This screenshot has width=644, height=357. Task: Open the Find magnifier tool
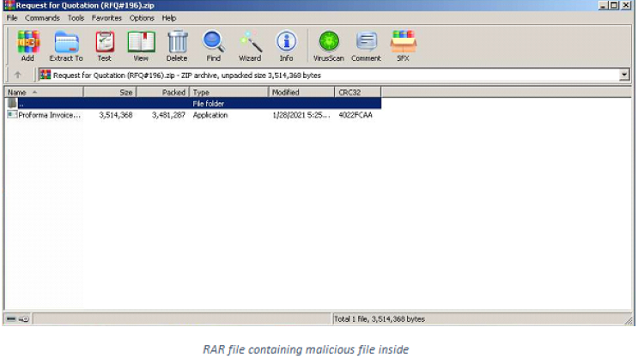(214, 46)
